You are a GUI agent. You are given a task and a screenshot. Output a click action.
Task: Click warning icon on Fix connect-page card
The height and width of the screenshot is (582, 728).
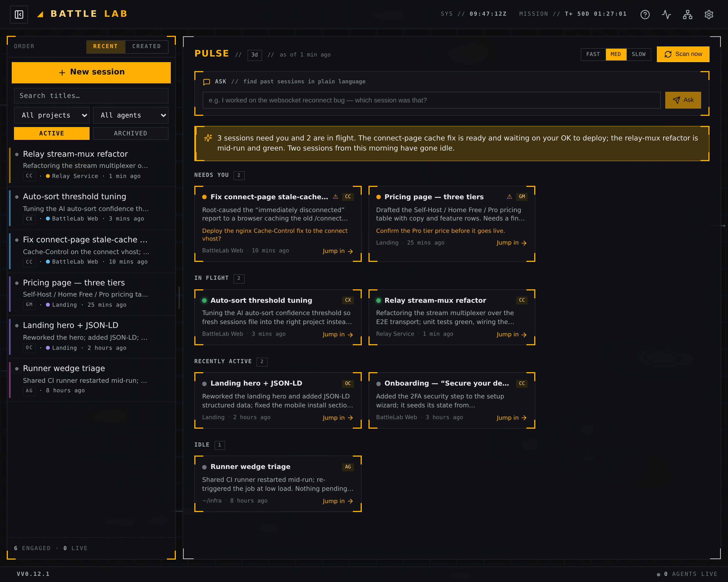[335, 197]
